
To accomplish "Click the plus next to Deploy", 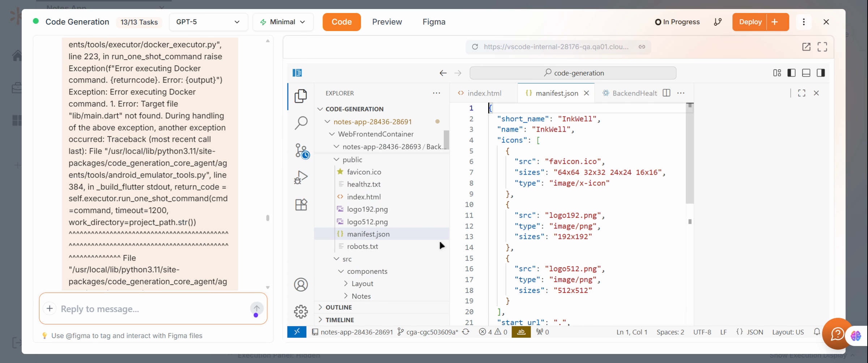I will pyautogui.click(x=775, y=22).
